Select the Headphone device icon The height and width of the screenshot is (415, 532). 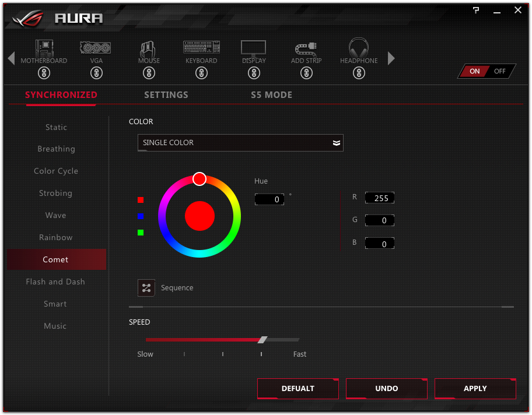359,47
